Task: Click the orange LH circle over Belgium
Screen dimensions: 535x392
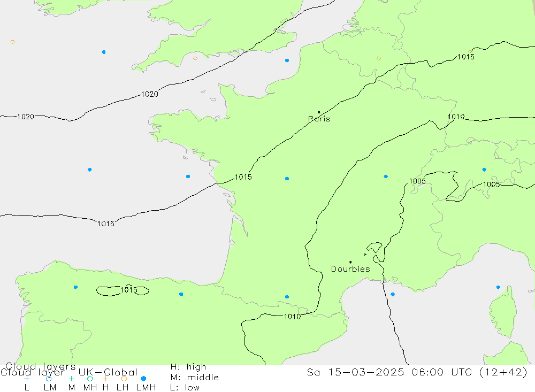Action: 379,58
